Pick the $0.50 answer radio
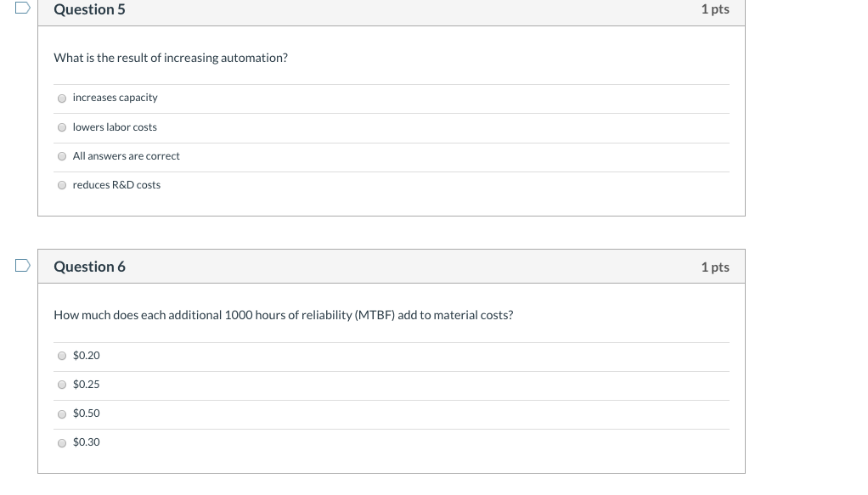The width and height of the screenshot is (868, 495). [62, 414]
